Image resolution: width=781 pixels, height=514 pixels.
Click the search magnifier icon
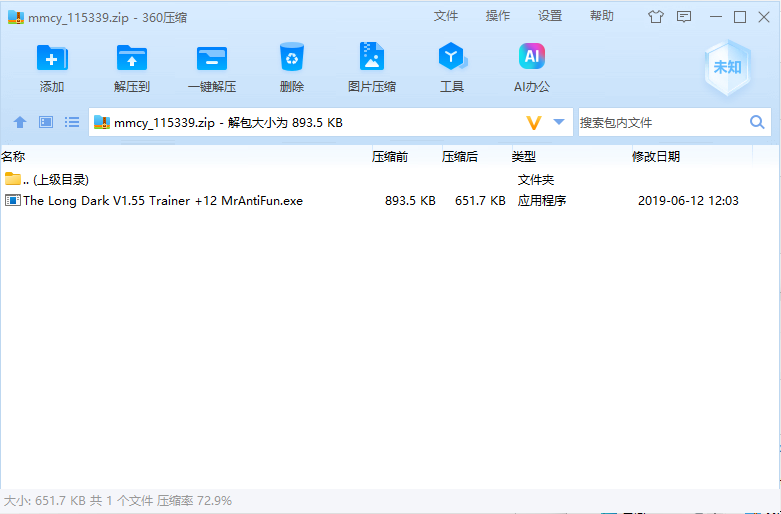point(757,122)
